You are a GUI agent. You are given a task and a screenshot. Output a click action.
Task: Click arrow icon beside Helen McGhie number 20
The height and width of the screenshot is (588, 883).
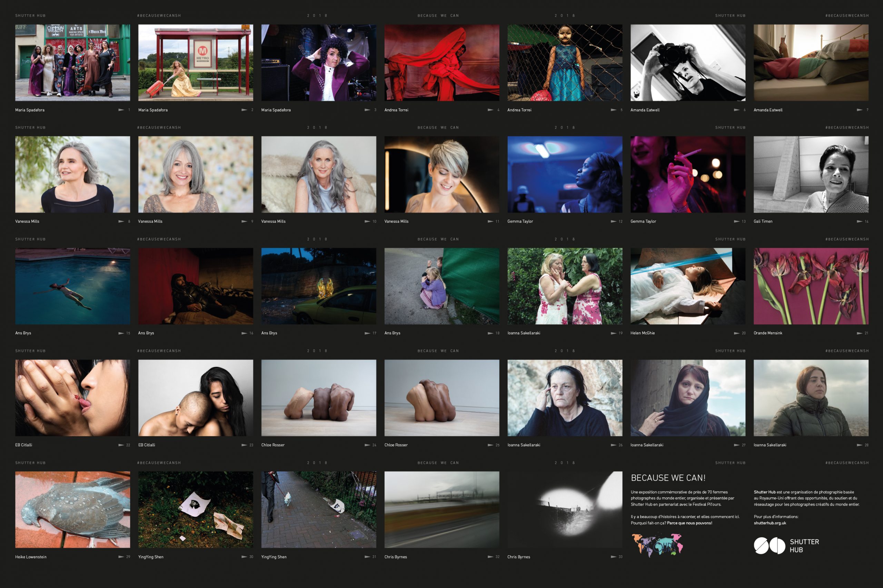736,333
